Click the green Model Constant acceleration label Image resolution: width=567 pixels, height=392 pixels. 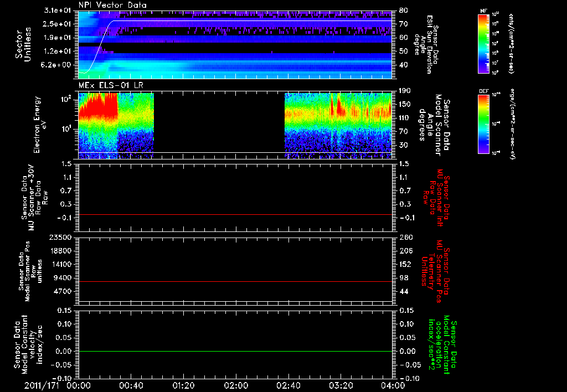(x=442, y=344)
